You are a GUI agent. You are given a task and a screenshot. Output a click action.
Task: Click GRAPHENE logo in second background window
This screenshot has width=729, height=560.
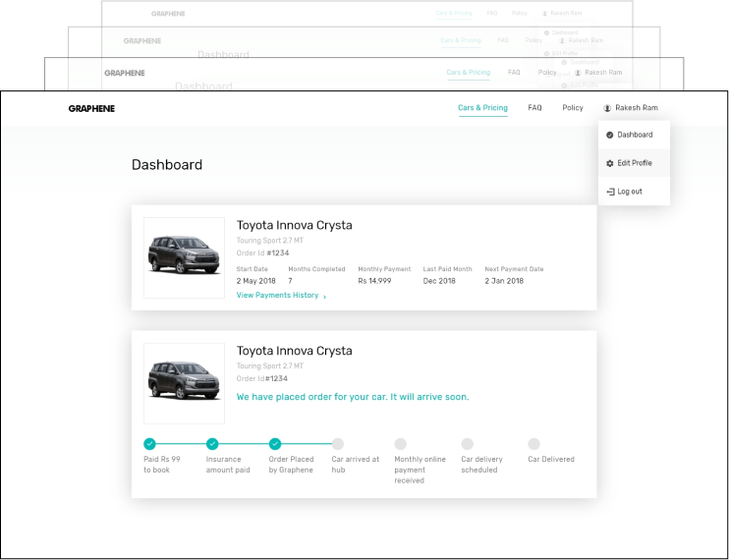(x=142, y=41)
